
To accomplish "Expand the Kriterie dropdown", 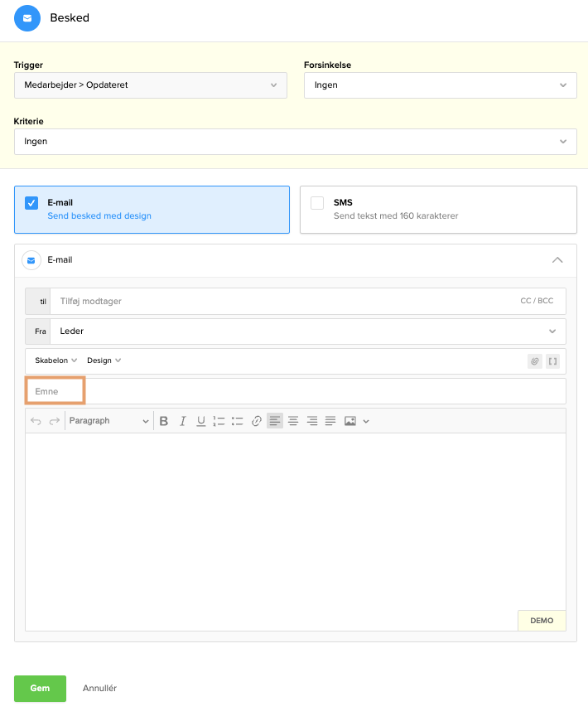I will coord(296,142).
